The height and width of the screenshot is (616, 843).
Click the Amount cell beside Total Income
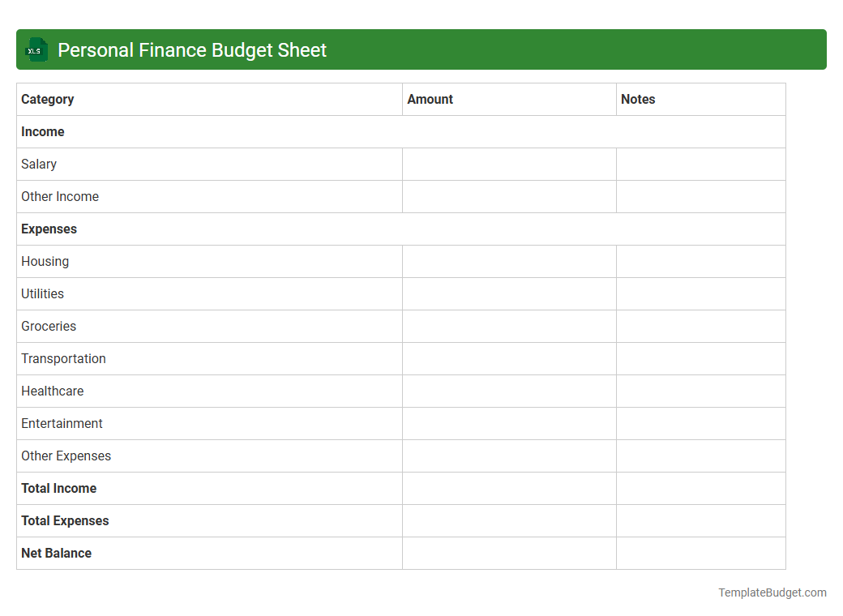[x=509, y=488]
